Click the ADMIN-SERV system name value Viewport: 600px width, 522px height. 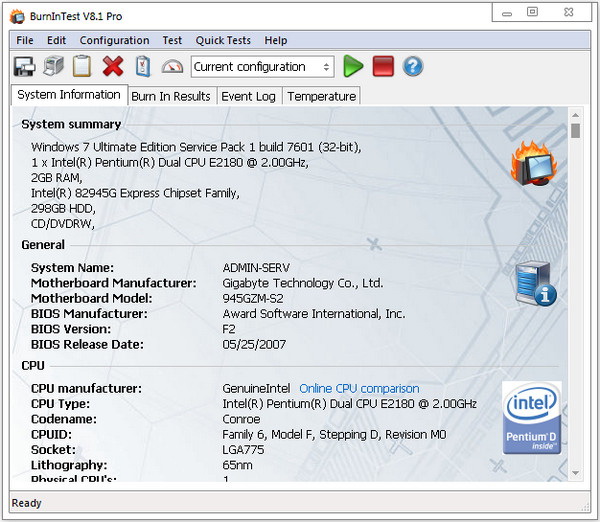pos(256,268)
